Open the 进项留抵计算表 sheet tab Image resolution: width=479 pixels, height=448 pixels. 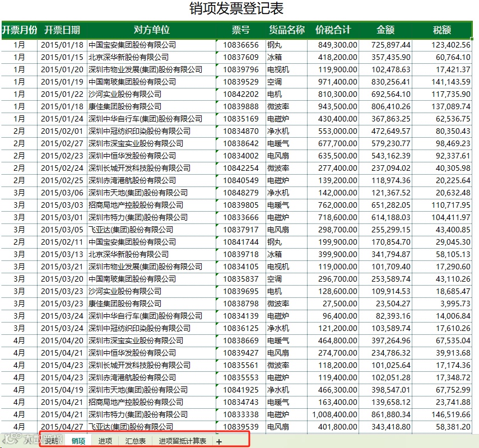tap(183, 441)
